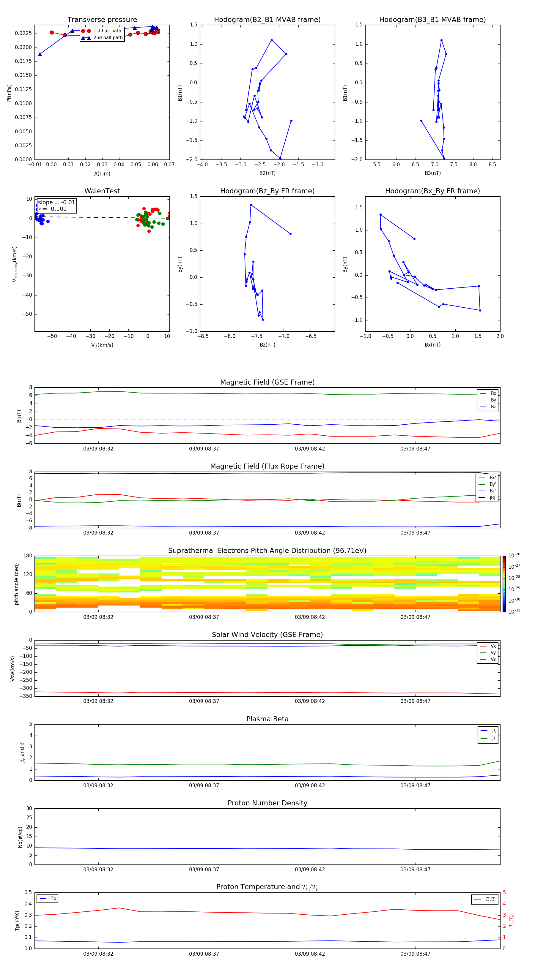535x980 pixels.
Task: Click the 'Proton Temperature and Te/Tp' title
Action: [x=267, y=887]
